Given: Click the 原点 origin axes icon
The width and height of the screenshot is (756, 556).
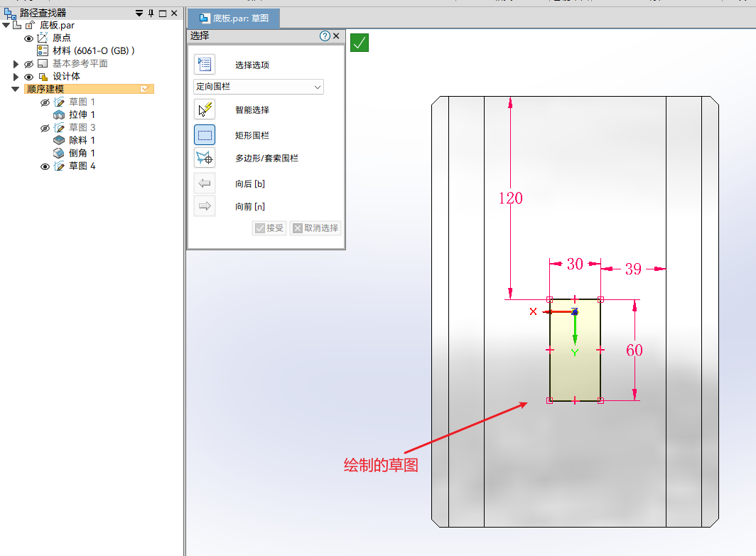Looking at the screenshot, I should pyautogui.click(x=43, y=38).
